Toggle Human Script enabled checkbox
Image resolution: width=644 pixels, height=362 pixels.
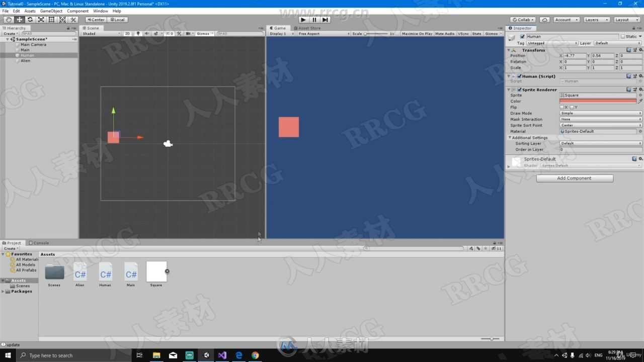pyautogui.click(x=519, y=76)
